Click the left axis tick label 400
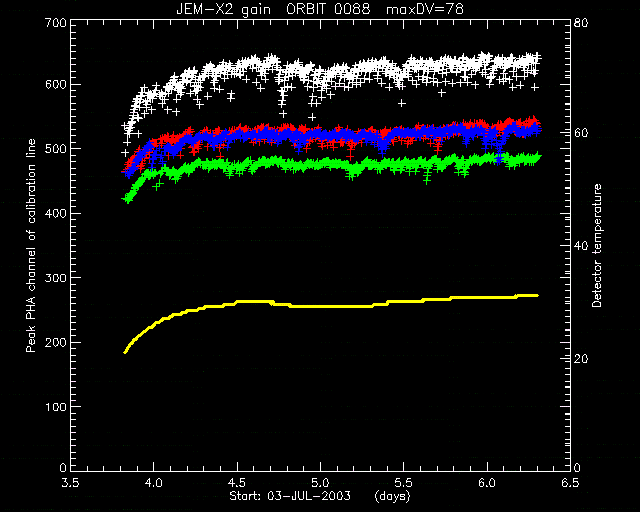The width and height of the screenshot is (640, 512). click(x=55, y=213)
